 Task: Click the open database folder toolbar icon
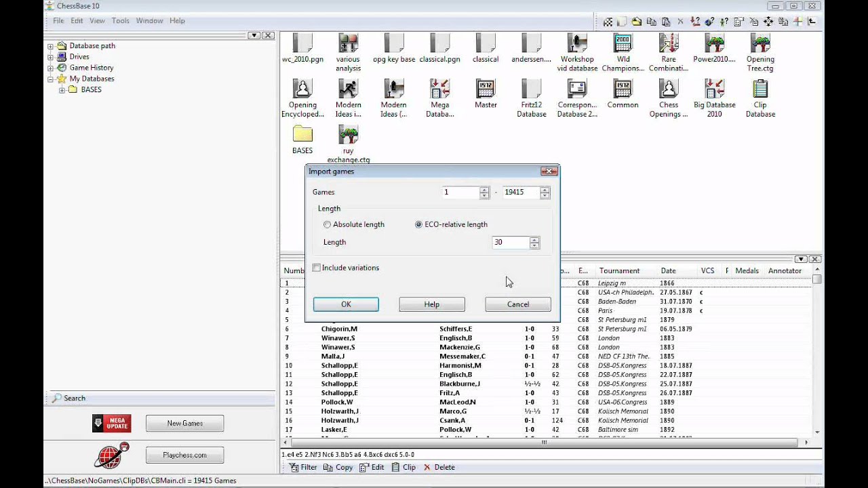click(637, 22)
